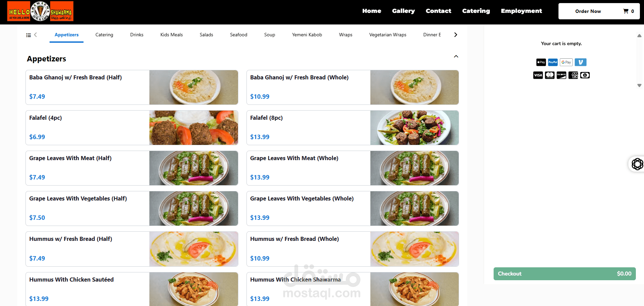Image resolution: width=644 pixels, height=306 pixels.
Task: Click the Checkout button
Action: tap(565, 274)
